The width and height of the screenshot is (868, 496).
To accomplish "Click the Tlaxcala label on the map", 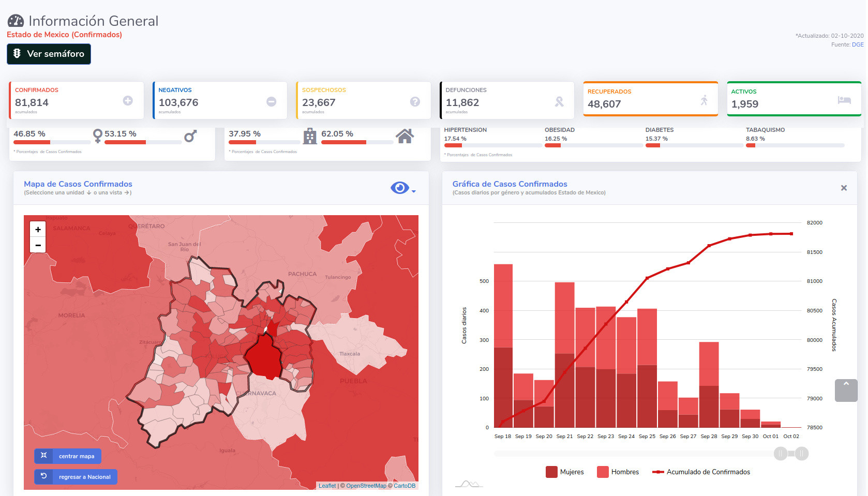I will click(x=350, y=354).
